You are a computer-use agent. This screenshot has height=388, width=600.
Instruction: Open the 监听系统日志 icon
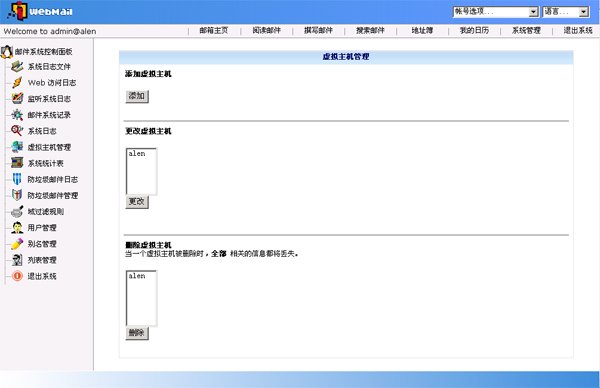click(17, 99)
